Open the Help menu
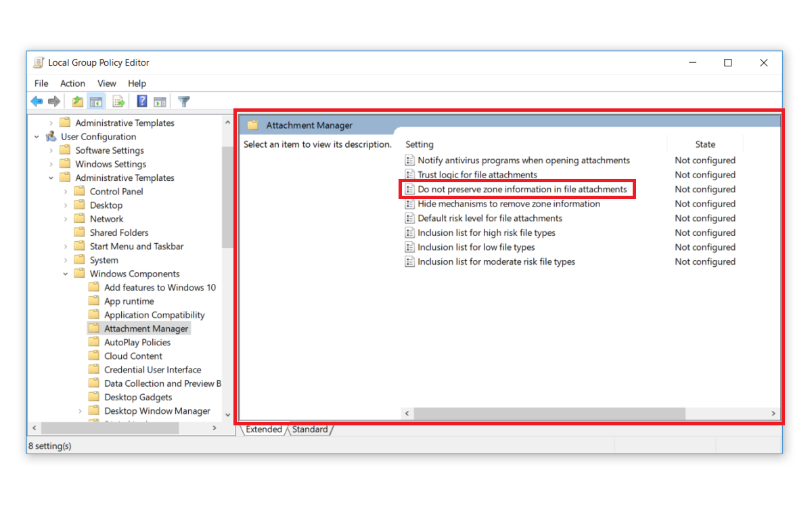The height and width of the screenshot is (508, 812). (137, 83)
